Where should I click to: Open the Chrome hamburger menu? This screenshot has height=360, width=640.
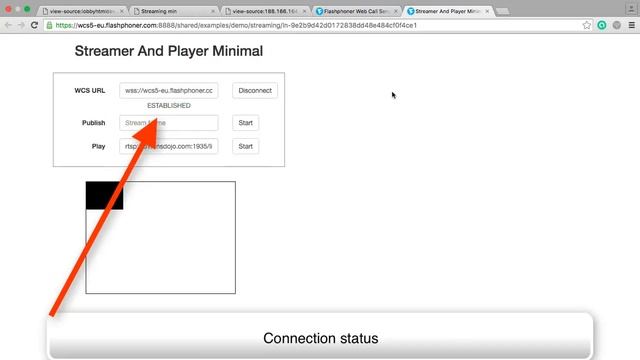(632, 25)
